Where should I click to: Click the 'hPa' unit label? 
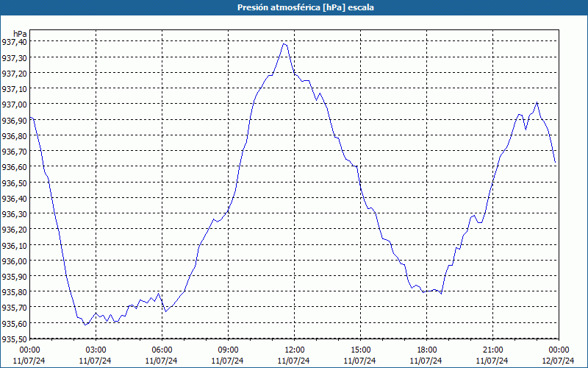[20, 34]
